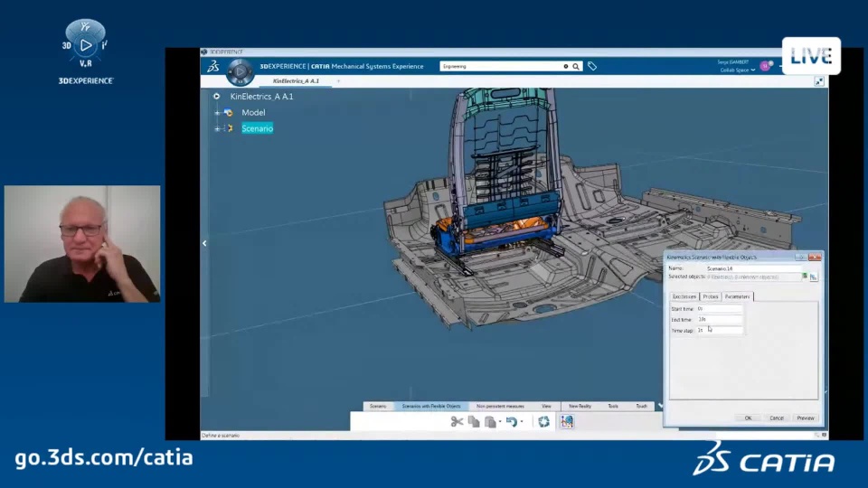Add a new tab with plus
Viewport: 868px width, 488px height.
pyautogui.click(x=338, y=81)
